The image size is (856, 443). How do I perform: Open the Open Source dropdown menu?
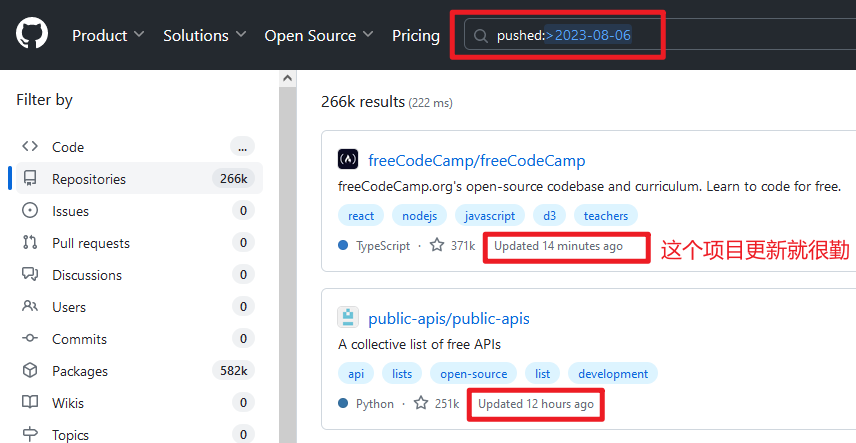coord(319,36)
